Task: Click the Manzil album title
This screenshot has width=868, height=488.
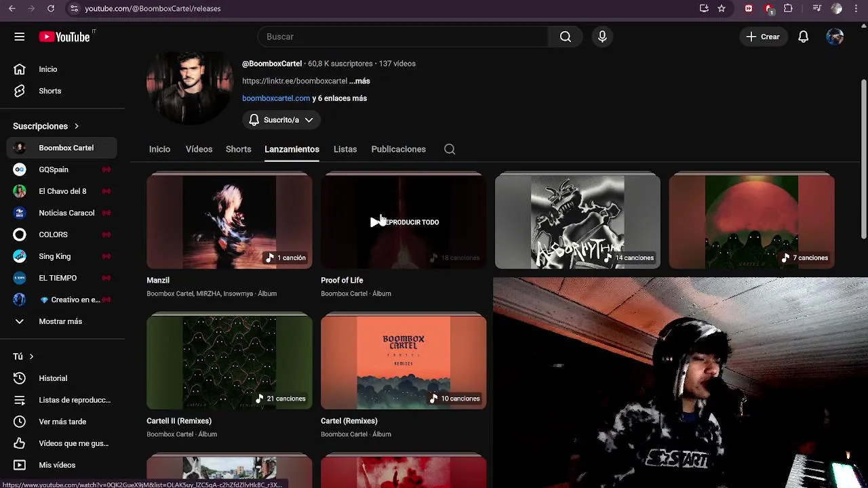Action: click(x=158, y=280)
